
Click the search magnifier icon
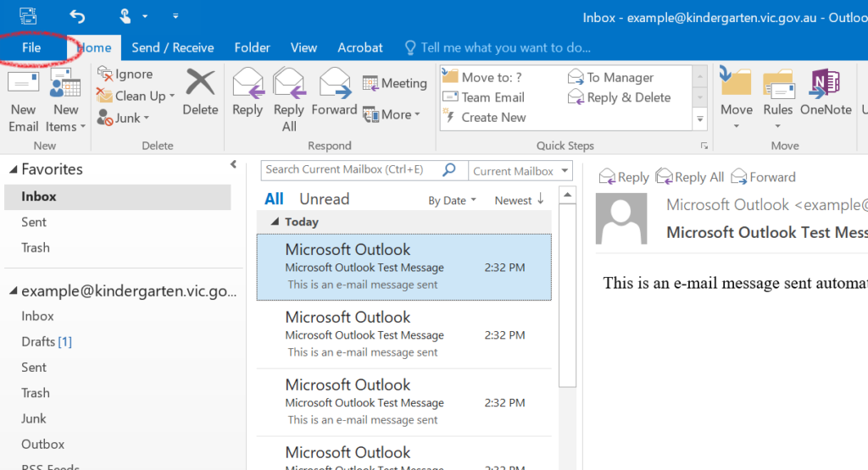click(449, 169)
